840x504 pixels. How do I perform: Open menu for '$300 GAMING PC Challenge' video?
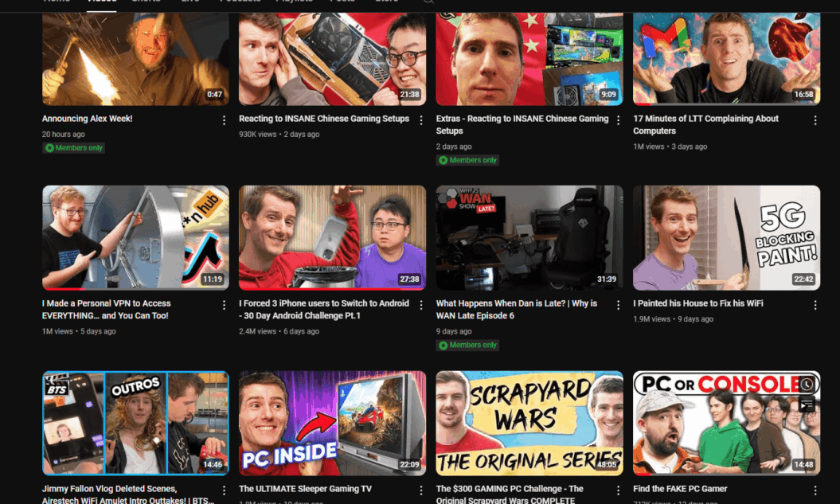[618, 490]
